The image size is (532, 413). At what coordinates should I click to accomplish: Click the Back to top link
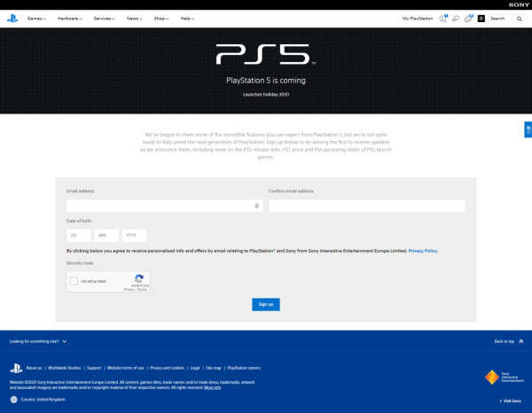[505, 341]
